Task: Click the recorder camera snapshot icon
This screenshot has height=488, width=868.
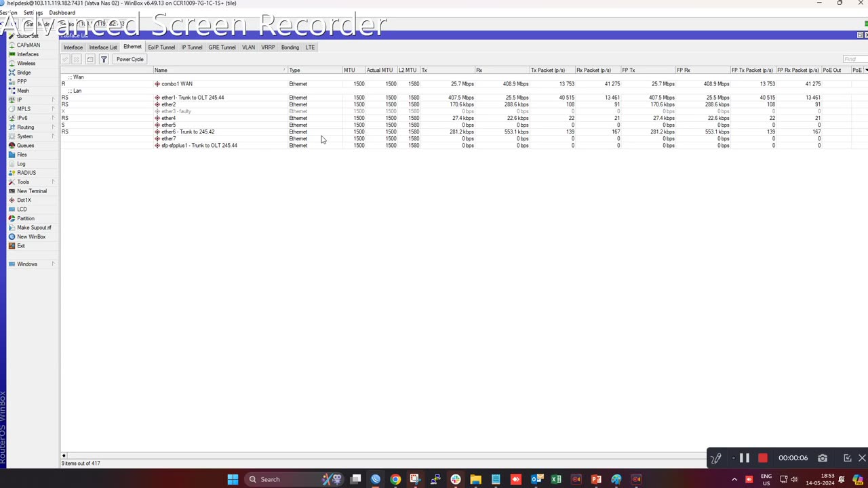Action: [x=823, y=458]
